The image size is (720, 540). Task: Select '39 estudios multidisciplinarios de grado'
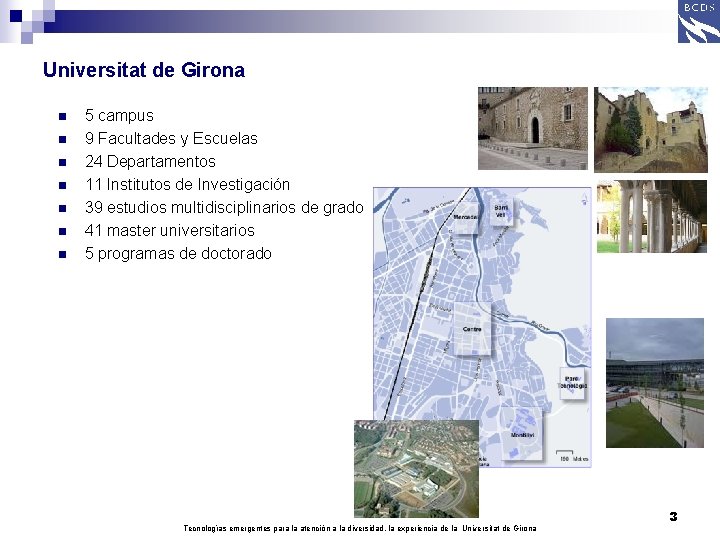point(224,208)
